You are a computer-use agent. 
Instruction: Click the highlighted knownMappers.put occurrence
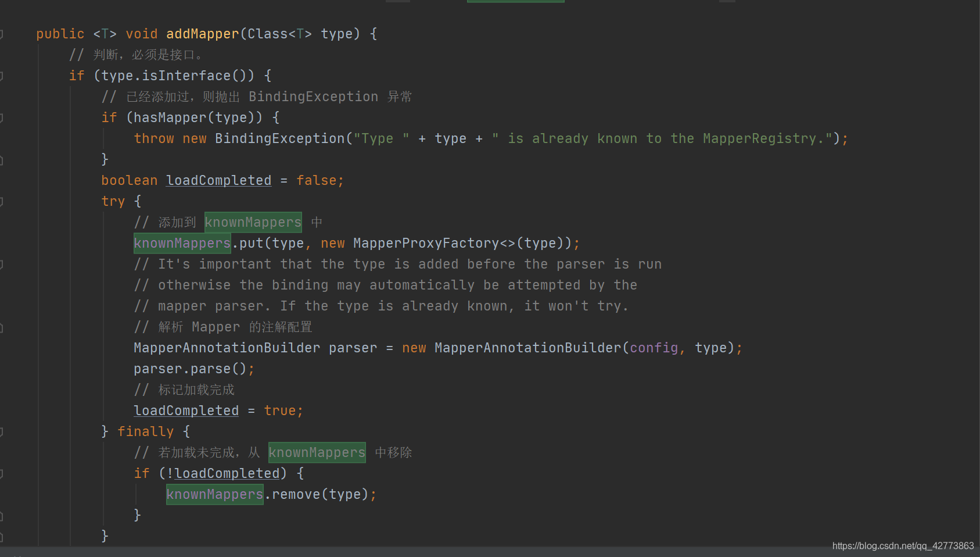pos(181,243)
